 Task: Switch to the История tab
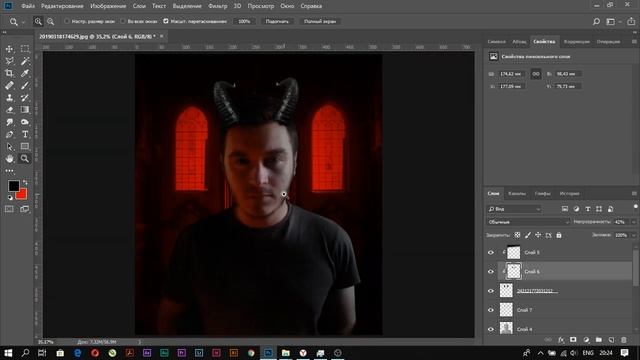569,193
